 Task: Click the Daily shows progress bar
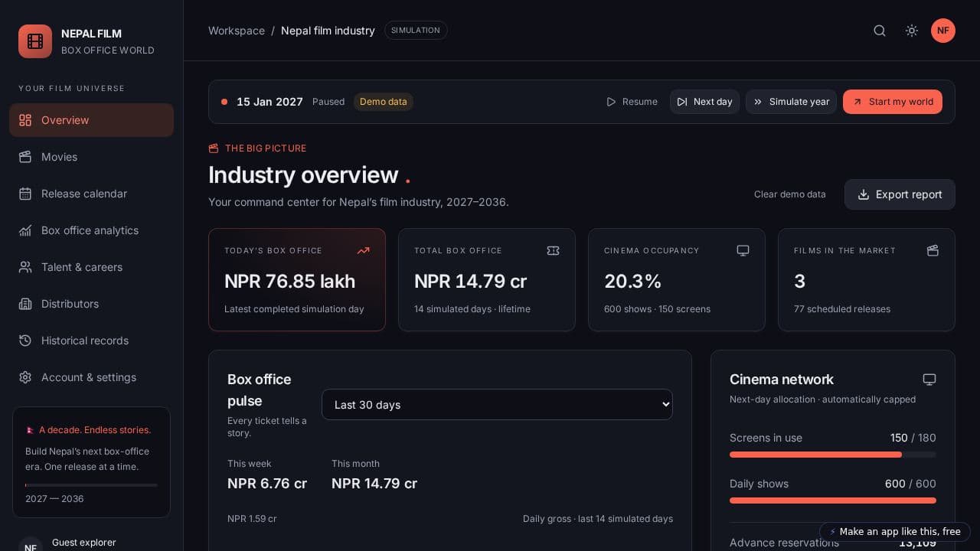(x=833, y=500)
